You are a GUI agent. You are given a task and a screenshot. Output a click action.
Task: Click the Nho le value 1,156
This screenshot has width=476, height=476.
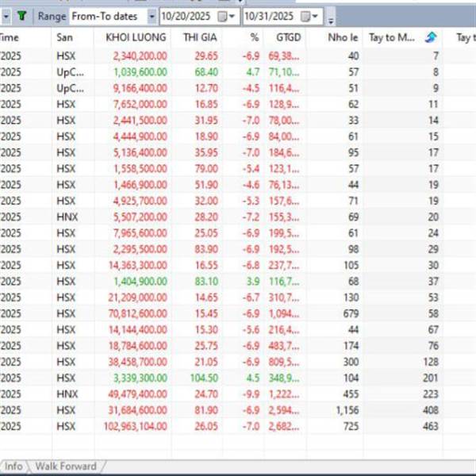tap(347, 410)
